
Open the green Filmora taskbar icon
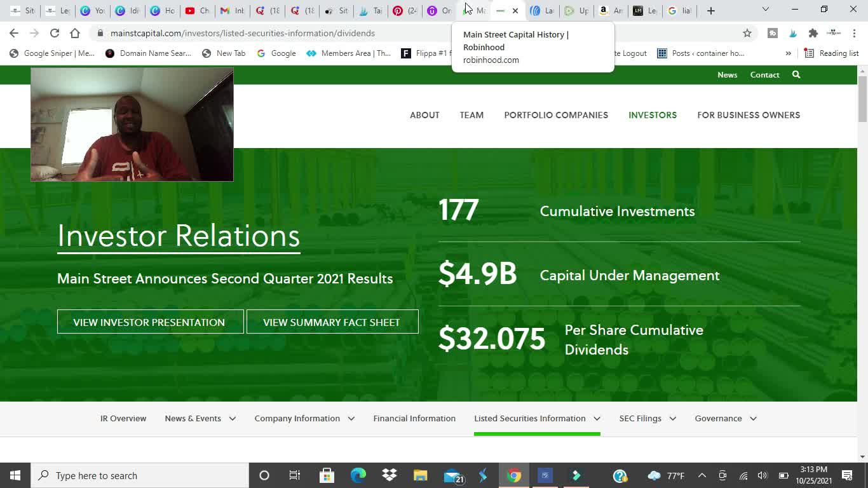(x=576, y=475)
